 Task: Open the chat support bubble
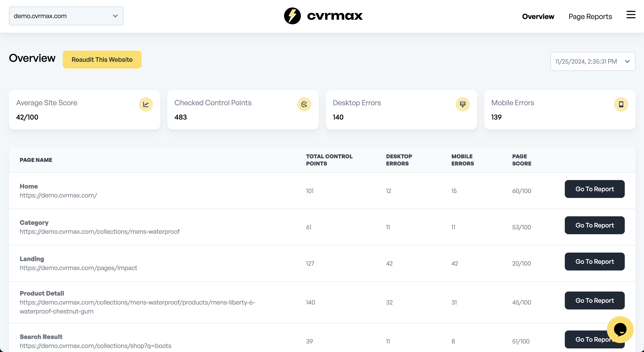[620, 330]
